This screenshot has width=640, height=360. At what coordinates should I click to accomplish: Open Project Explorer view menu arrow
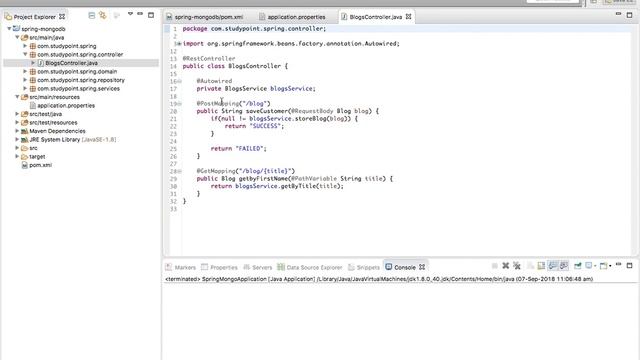130,14
